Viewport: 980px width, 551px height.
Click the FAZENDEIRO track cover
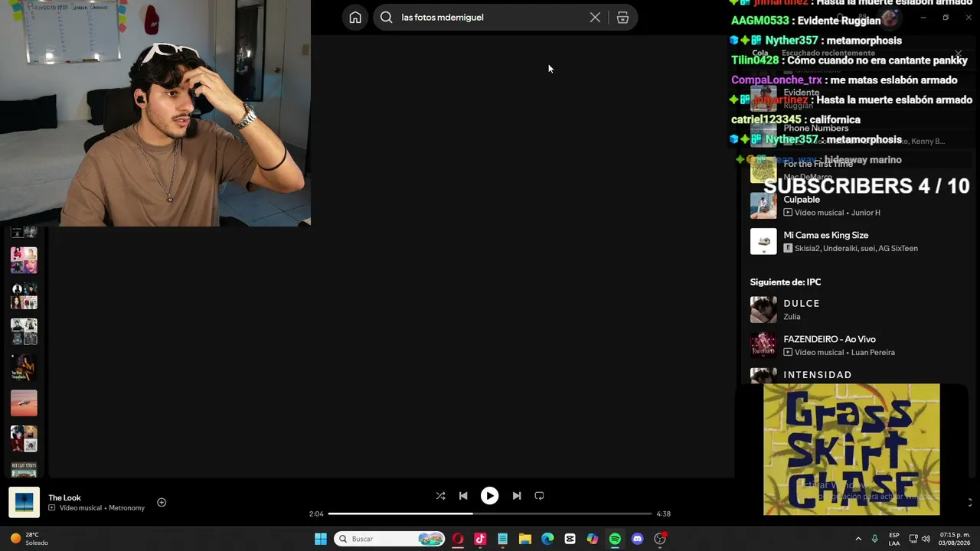[x=763, y=345]
